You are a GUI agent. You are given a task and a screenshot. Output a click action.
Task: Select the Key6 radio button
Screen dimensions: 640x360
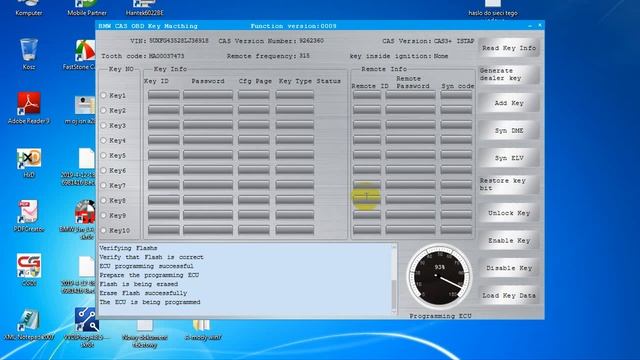tap(104, 170)
